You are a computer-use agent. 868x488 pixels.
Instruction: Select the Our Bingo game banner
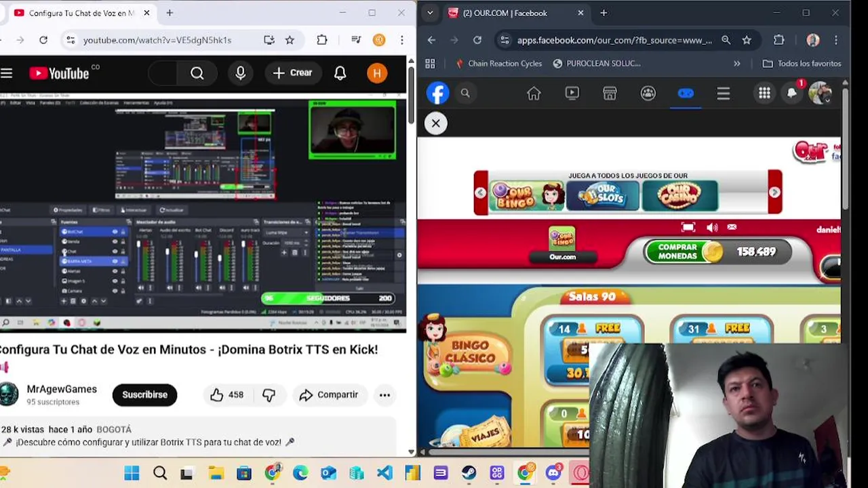(527, 197)
